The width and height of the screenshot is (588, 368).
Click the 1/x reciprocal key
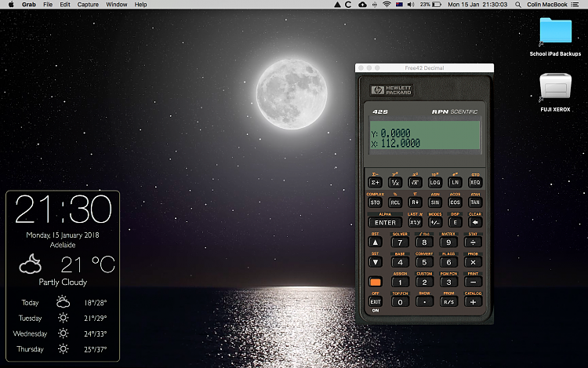395,182
